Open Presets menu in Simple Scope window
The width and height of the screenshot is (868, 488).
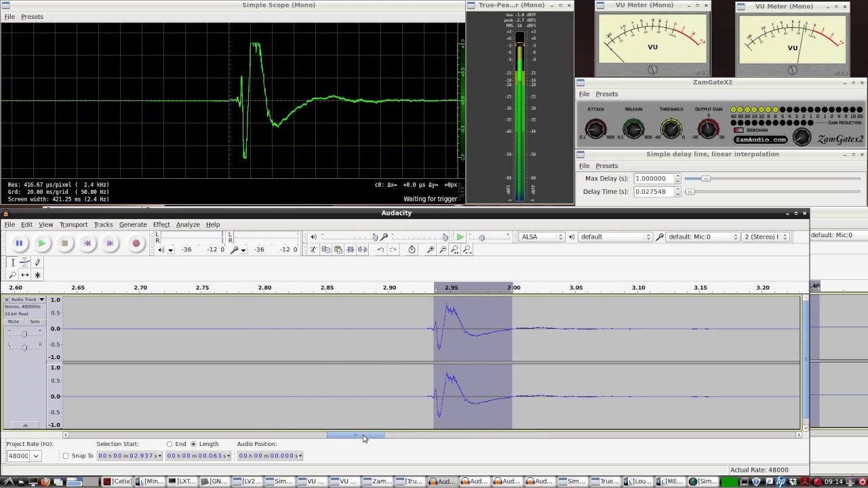(x=32, y=16)
